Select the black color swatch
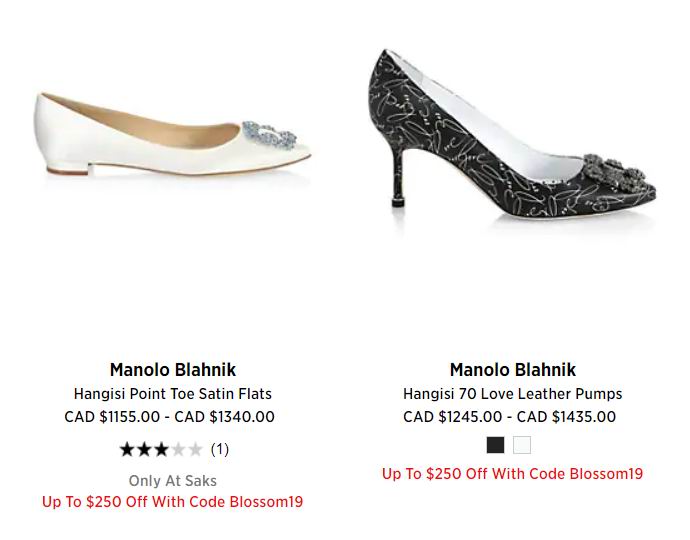This screenshot has width=690, height=540. [x=495, y=445]
